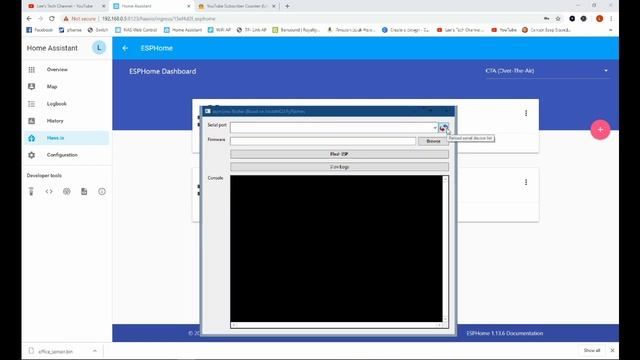Open the Serial port dropdown
This screenshot has height=360, width=640.
point(435,128)
